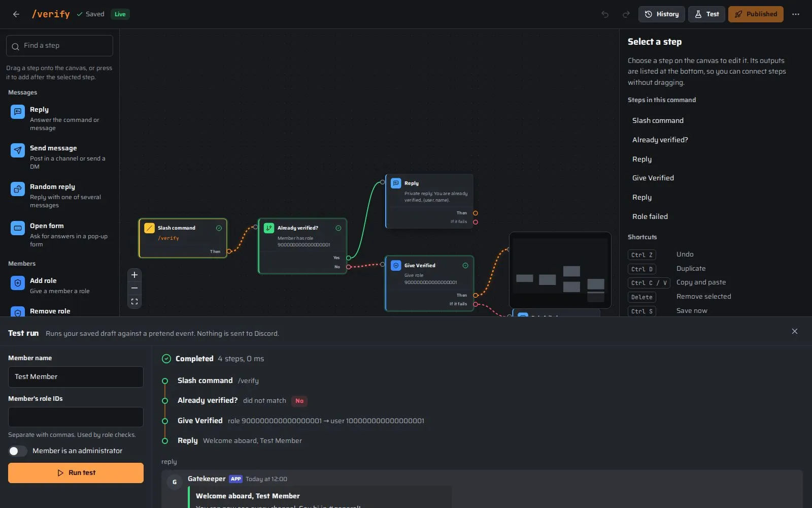Click the Member's role IDs field
Screen dimensions: 812x508
[x=76, y=417]
